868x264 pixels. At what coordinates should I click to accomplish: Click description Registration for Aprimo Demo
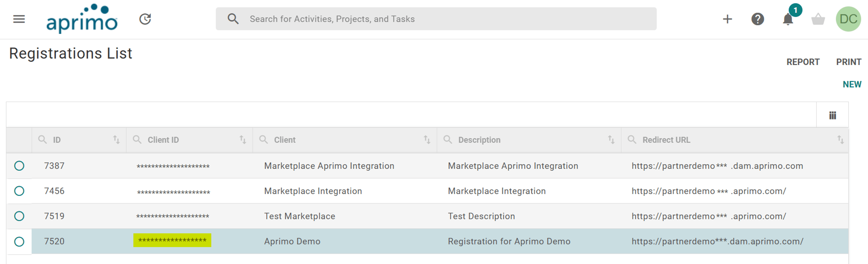tap(509, 241)
